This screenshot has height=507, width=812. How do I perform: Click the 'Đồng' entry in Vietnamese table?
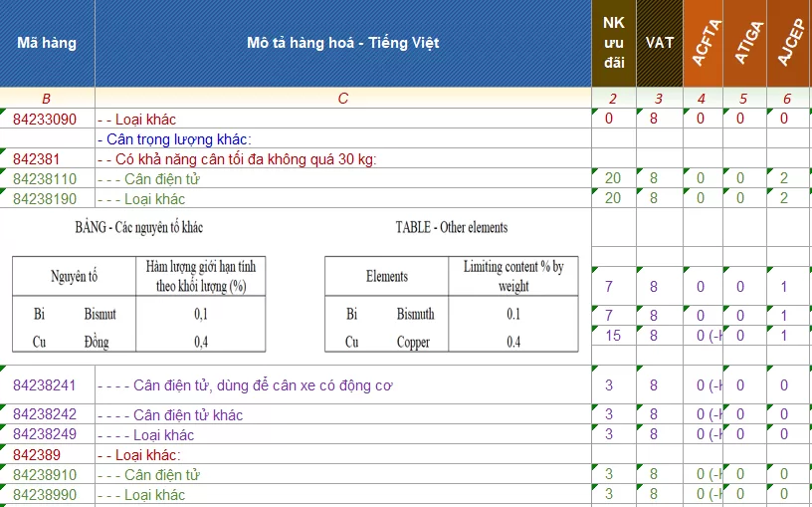click(x=97, y=342)
